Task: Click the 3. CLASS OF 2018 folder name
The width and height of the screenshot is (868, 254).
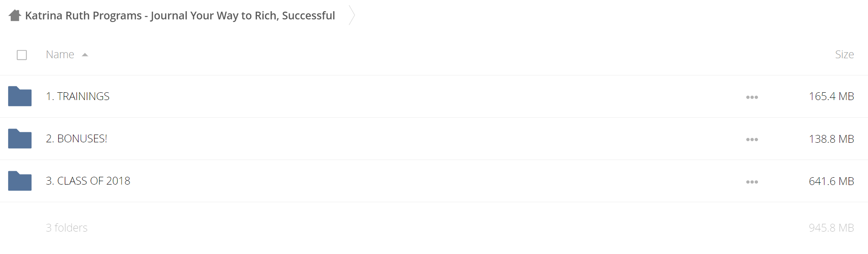Action: [x=88, y=181]
